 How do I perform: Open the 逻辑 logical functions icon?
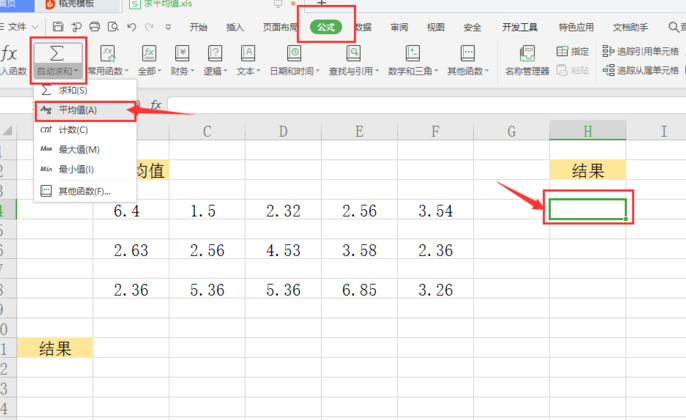215,54
